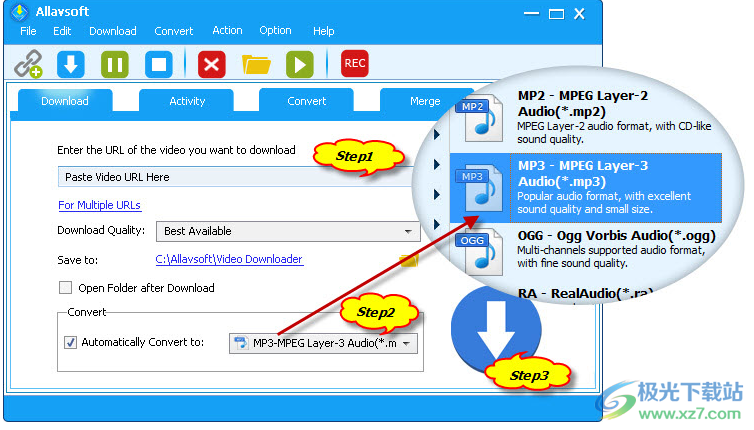Image resolution: width=754 pixels, height=430 pixels.
Task: Expand submenu arrow above the OGG row
Action: (437, 224)
